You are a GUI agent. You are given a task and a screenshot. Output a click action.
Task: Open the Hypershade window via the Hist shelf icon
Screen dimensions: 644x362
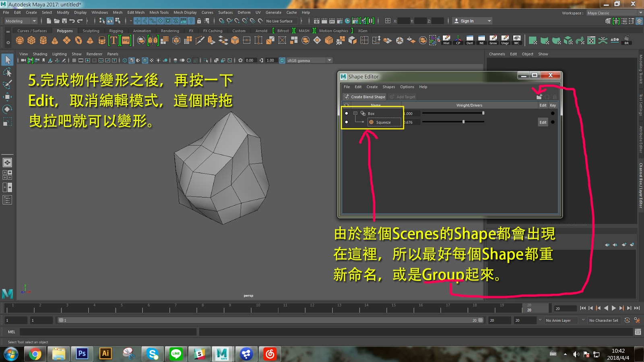click(446, 39)
